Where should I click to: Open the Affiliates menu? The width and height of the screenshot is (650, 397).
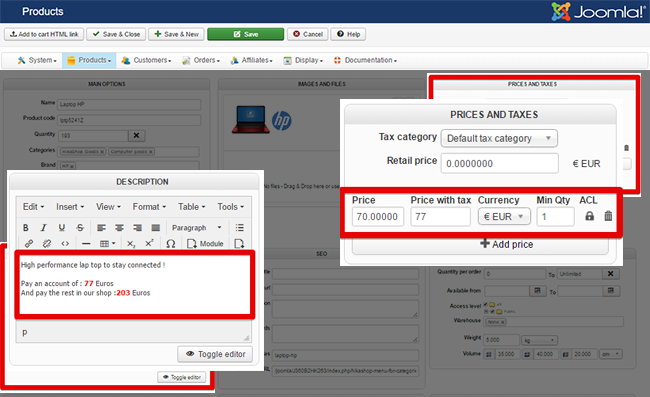251,60
